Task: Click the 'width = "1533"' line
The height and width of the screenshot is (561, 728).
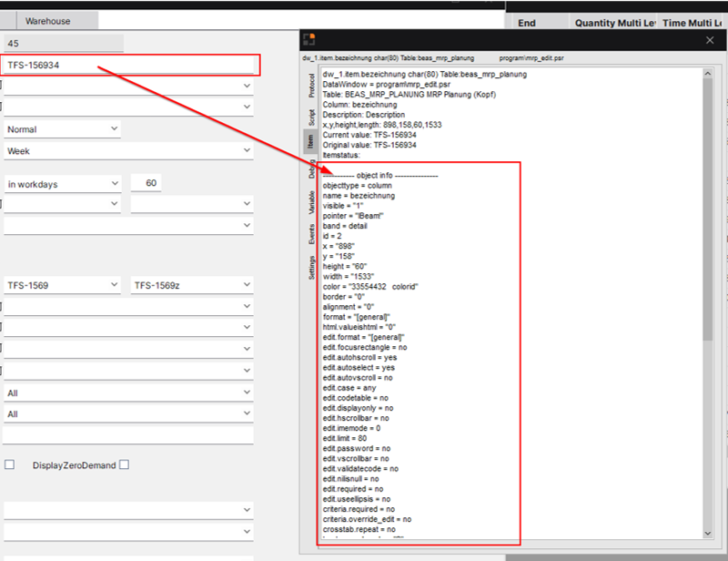Action: click(349, 277)
